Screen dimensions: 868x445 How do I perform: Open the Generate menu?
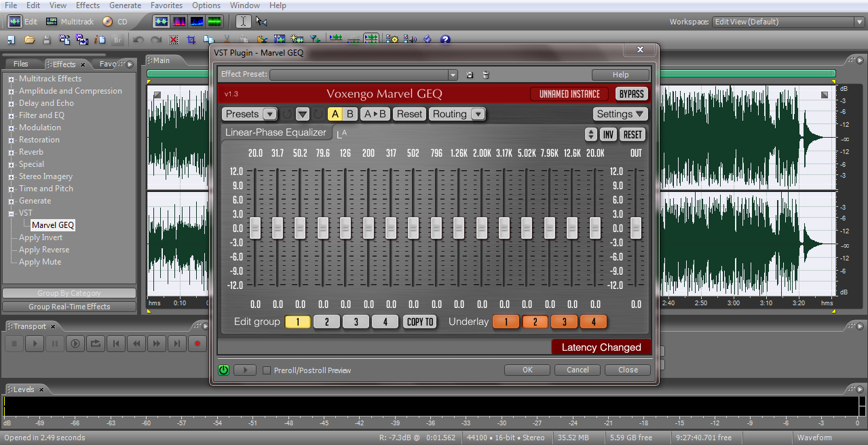[x=125, y=5]
